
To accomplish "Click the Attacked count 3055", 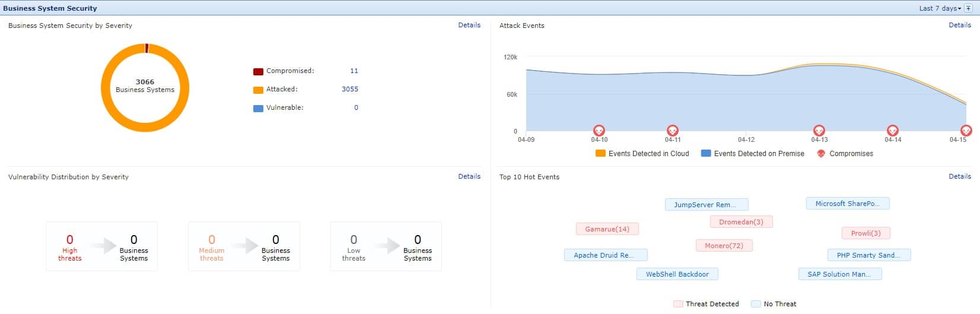I will 350,89.
